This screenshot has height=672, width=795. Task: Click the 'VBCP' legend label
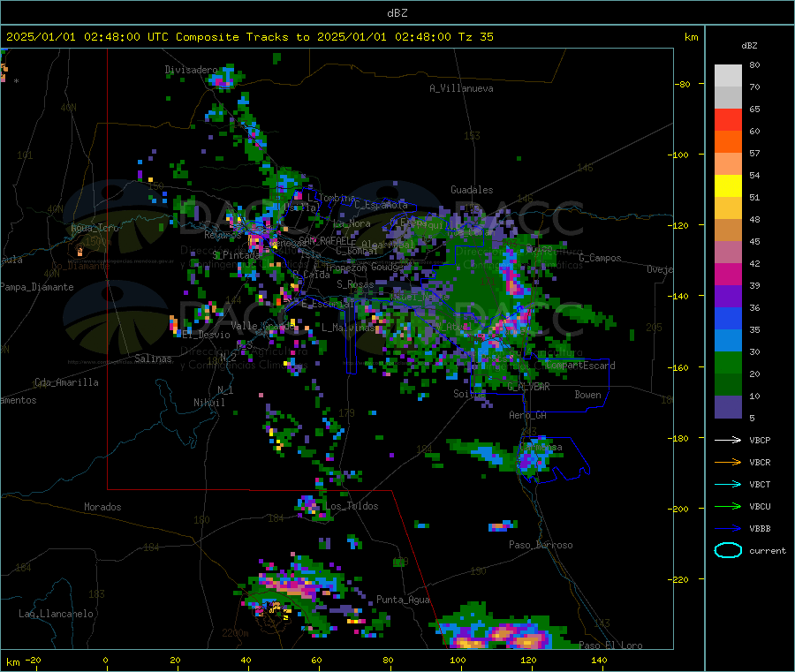click(x=760, y=440)
